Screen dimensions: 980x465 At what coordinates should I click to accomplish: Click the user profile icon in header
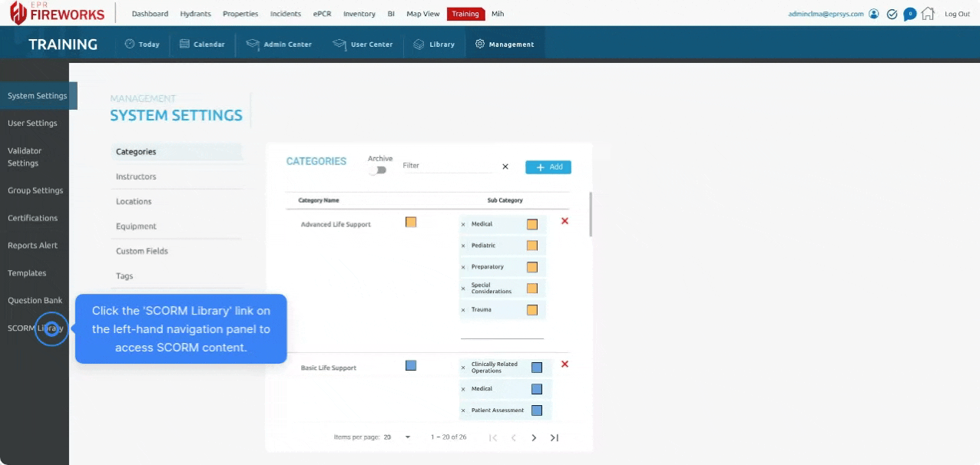coord(874,14)
